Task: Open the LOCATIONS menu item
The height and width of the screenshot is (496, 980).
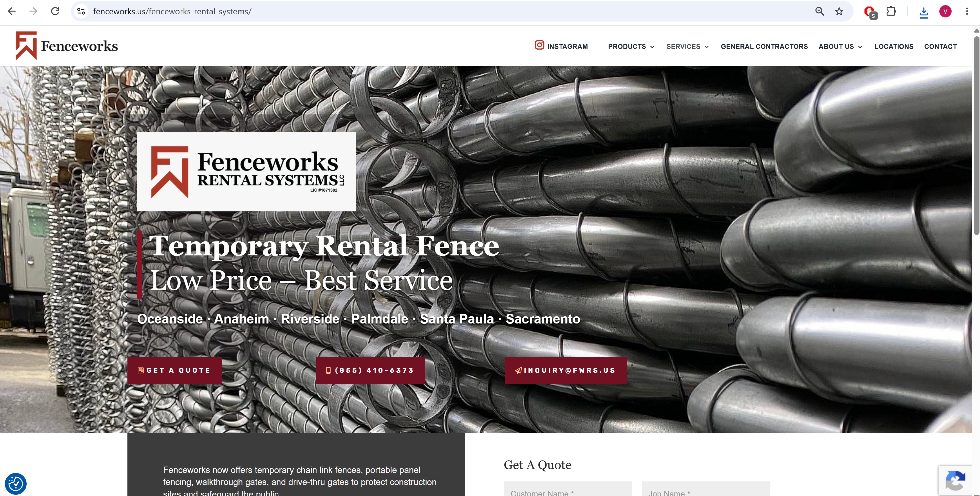Action: click(x=894, y=46)
